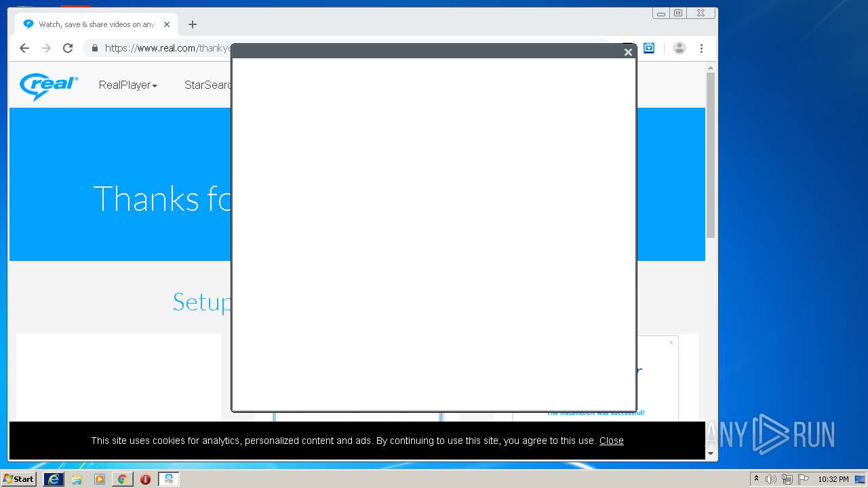Click the padlock site security icon
Image resolution: width=868 pixels, height=488 pixels.
(95, 48)
